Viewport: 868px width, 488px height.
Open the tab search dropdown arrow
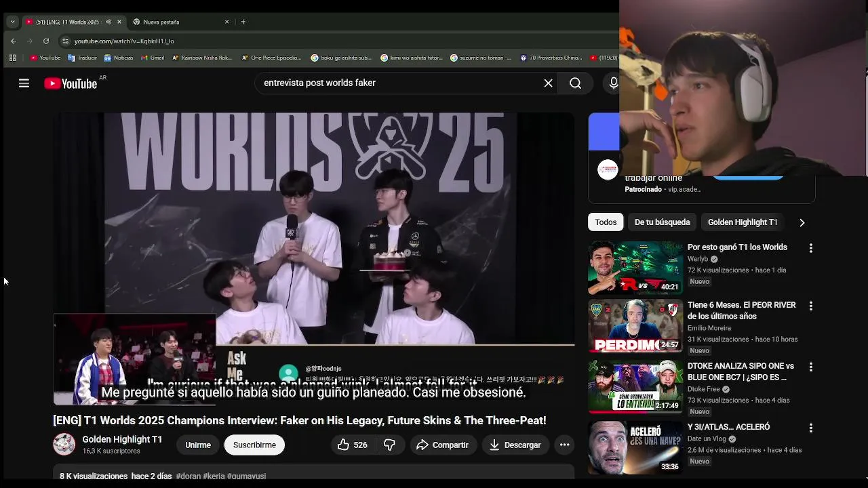[12, 22]
